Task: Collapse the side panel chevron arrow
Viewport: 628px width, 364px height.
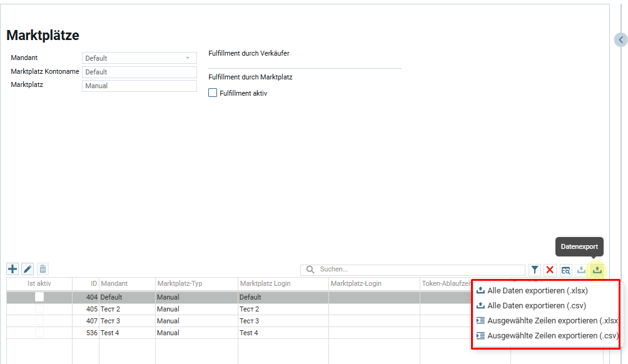Action: click(x=620, y=40)
